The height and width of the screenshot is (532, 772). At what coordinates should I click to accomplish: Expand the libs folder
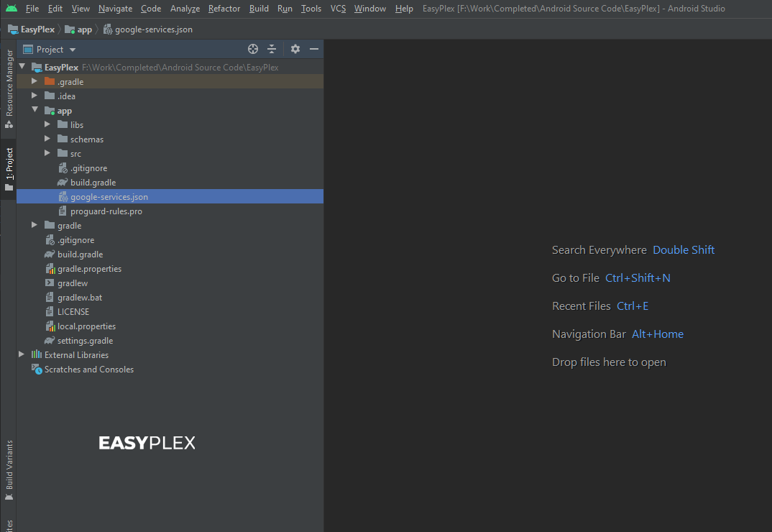click(47, 124)
